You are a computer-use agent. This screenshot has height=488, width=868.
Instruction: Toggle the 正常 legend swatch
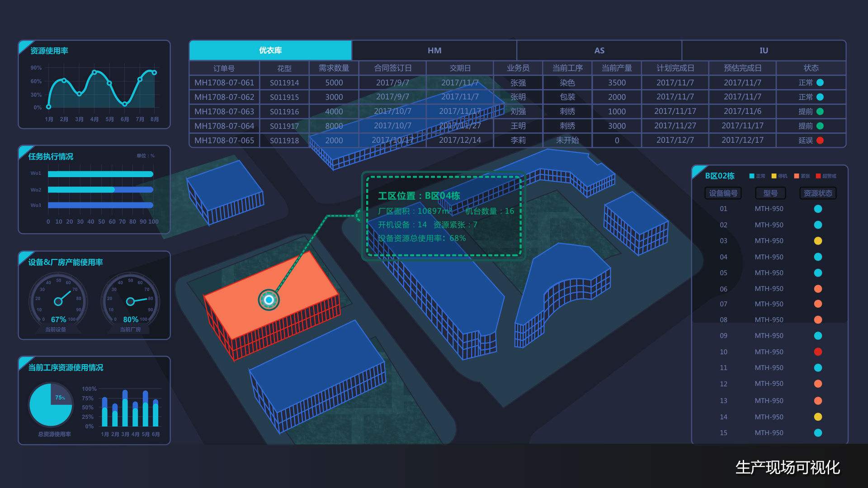point(752,176)
